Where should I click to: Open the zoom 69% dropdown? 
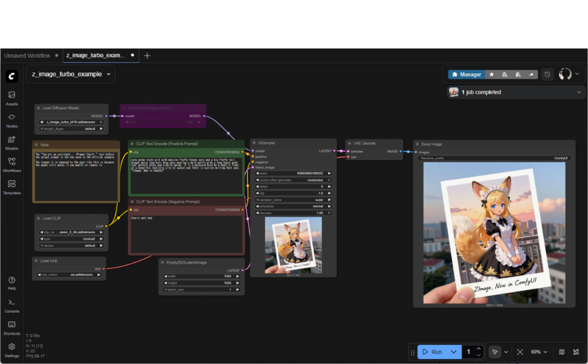point(539,352)
